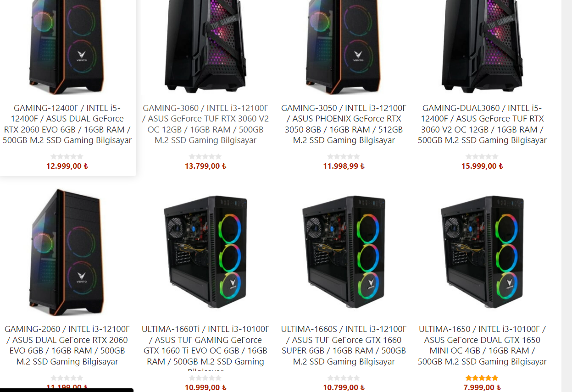Open the GAMING-3060 i3-12100F title link
The width and height of the screenshot is (572, 392).
point(205,124)
